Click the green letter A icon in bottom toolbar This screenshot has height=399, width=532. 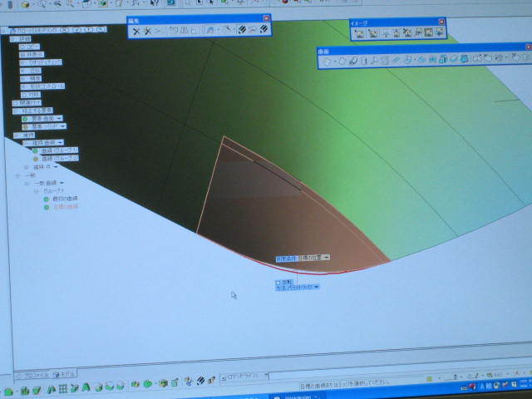(86, 387)
